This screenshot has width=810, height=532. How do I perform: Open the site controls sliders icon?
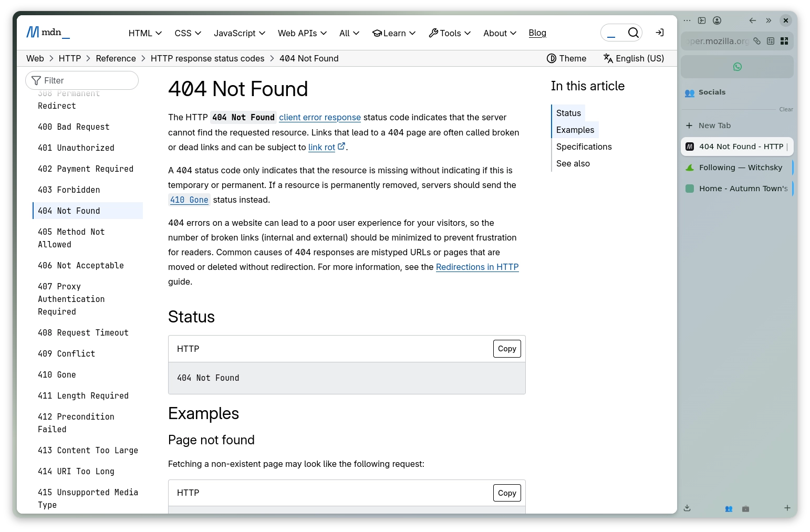coord(771,41)
